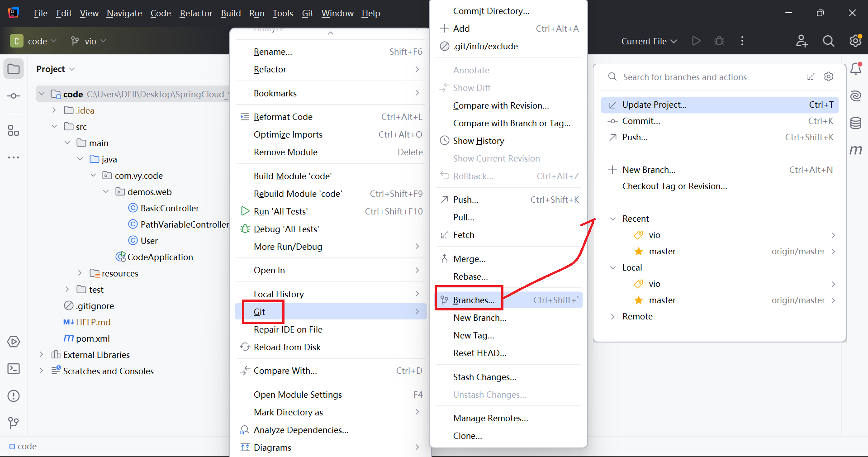Viewport: 868px width, 457px height.
Task: Choose Branches... in Git submenu
Action: pos(508,300)
